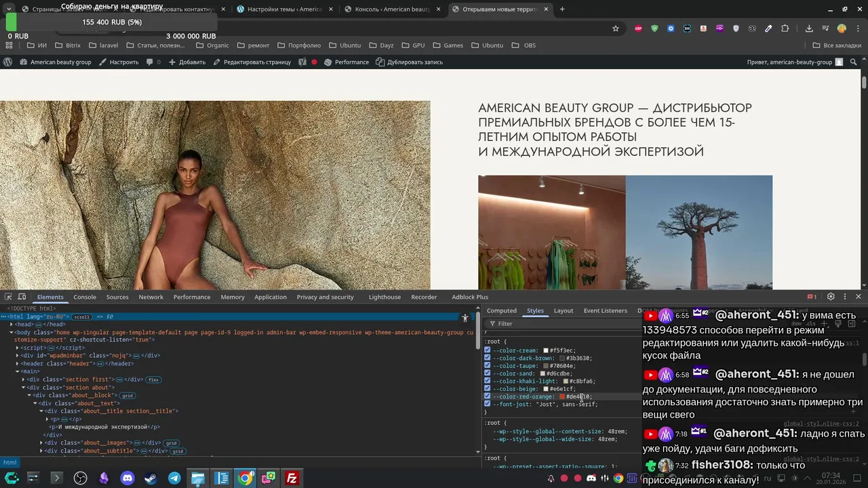The width and height of the screenshot is (868, 488).
Task: Expand the wpadminbar div node
Action: point(18,355)
